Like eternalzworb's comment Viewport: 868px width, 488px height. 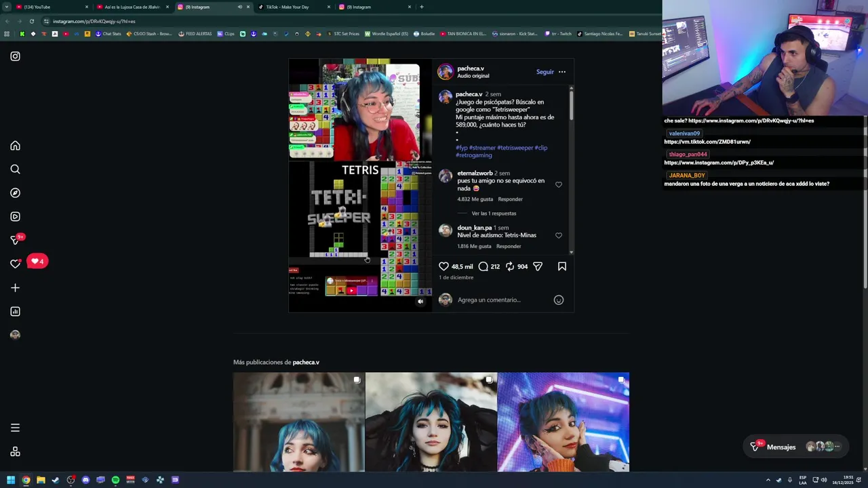pos(559,184)
